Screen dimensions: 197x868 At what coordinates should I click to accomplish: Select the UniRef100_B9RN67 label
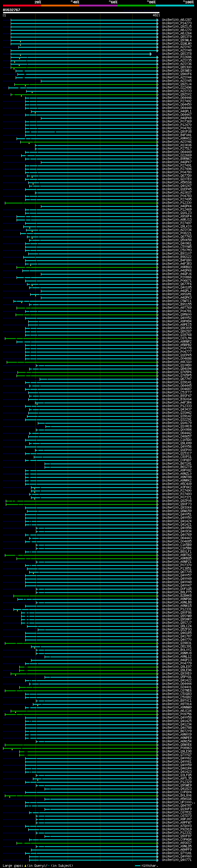177,159
